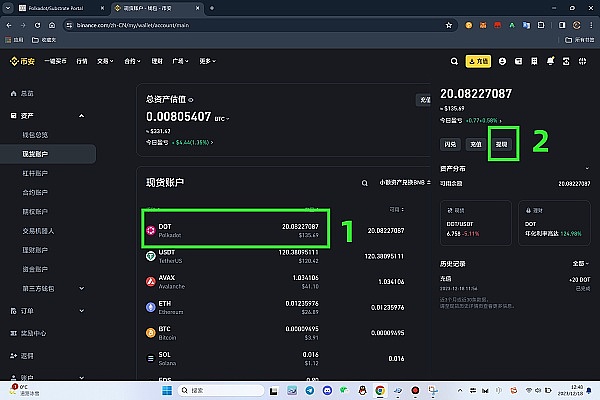Select the DOT Polkadot asset row
The width and height of the screenshot is (600, 400).
coord(236,229)
